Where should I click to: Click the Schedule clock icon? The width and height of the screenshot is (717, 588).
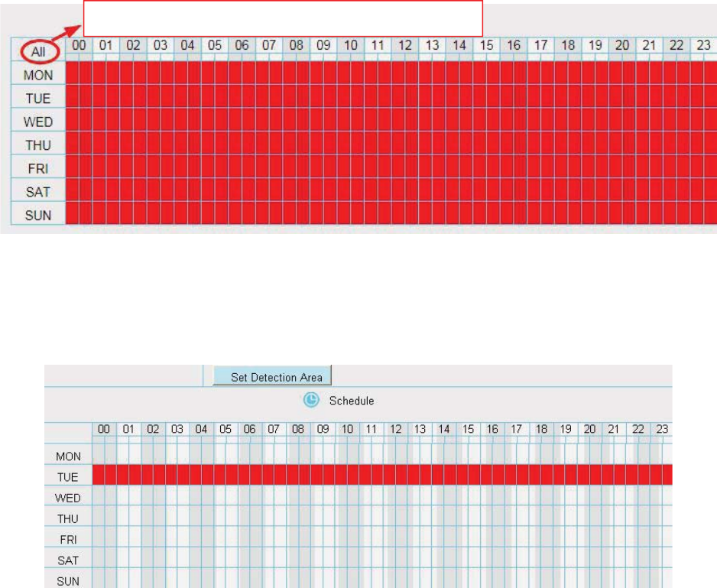[311, 400]
